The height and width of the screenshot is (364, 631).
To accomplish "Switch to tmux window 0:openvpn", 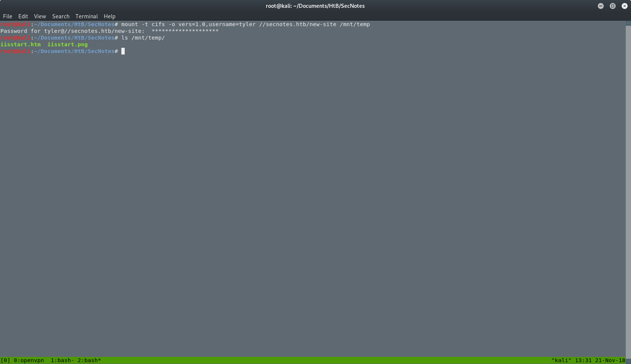I will (29, 360).
